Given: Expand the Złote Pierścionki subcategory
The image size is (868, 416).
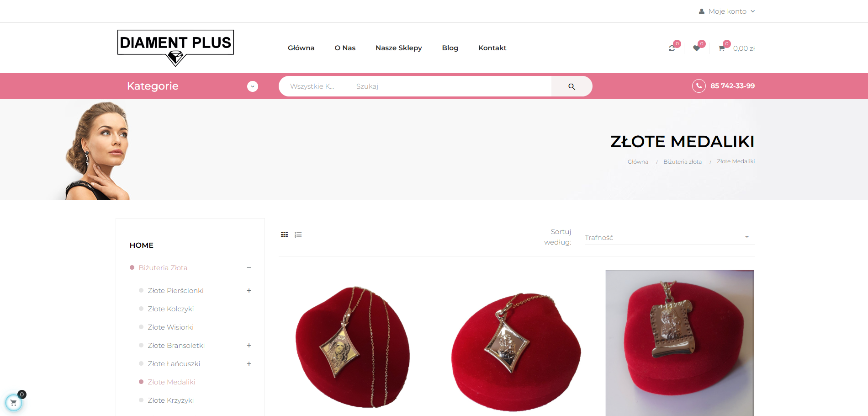Looking at the screenshot, I should coord(249,291).
